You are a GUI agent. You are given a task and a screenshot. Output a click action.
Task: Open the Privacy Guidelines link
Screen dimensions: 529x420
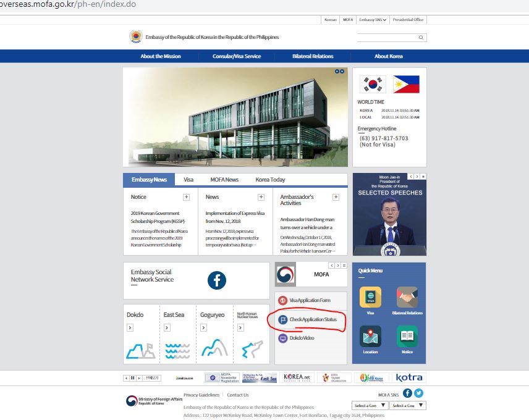coord(201,395)
